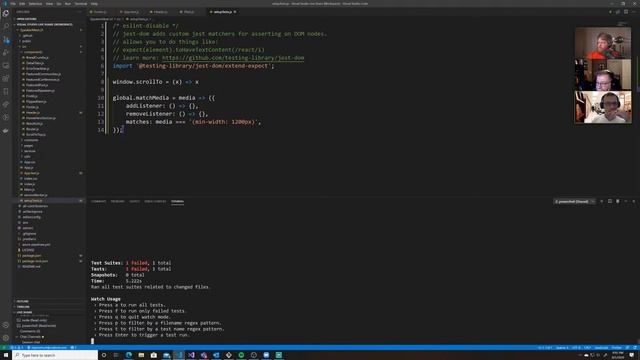Switch to the PROBLEMS panel tab
640x360 pixels.
[x=118, y=201]
